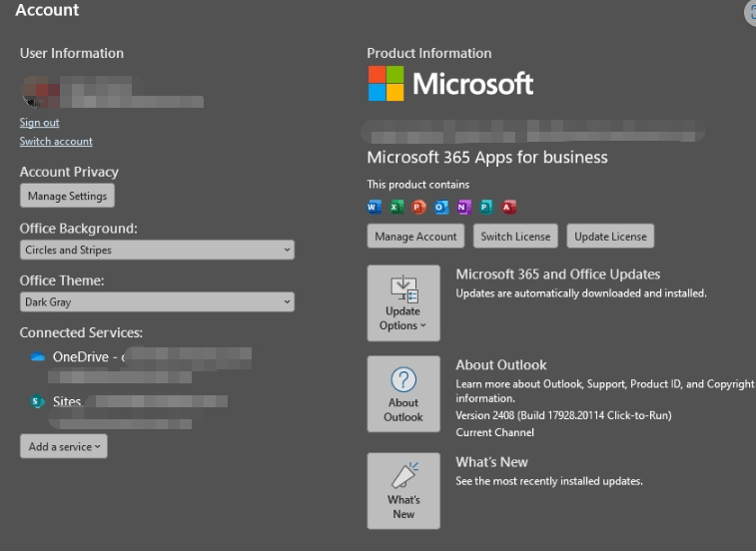756x551 pixels.
Task: Select the Sites connected service entry
Action: pos(128,410)
